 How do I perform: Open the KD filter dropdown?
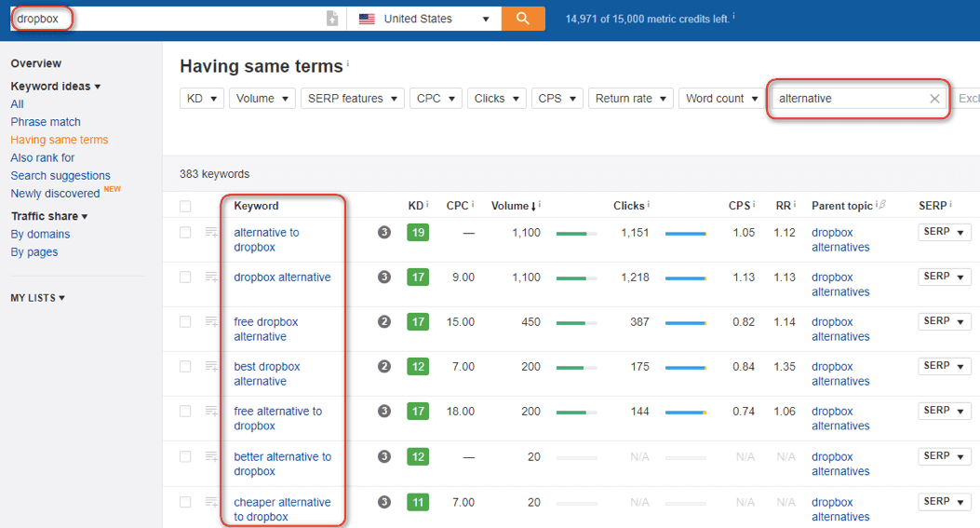[x=202, y=98]
